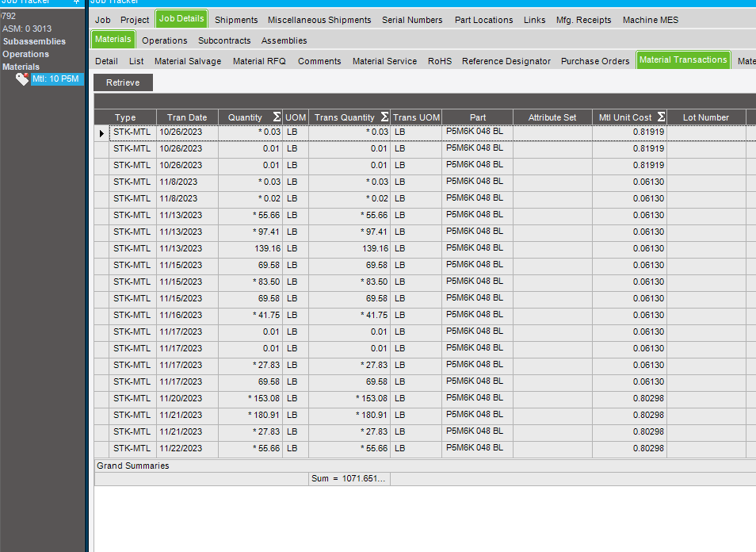
Task: Open the Mfg. Receipts tab
Action: [583, 20]
